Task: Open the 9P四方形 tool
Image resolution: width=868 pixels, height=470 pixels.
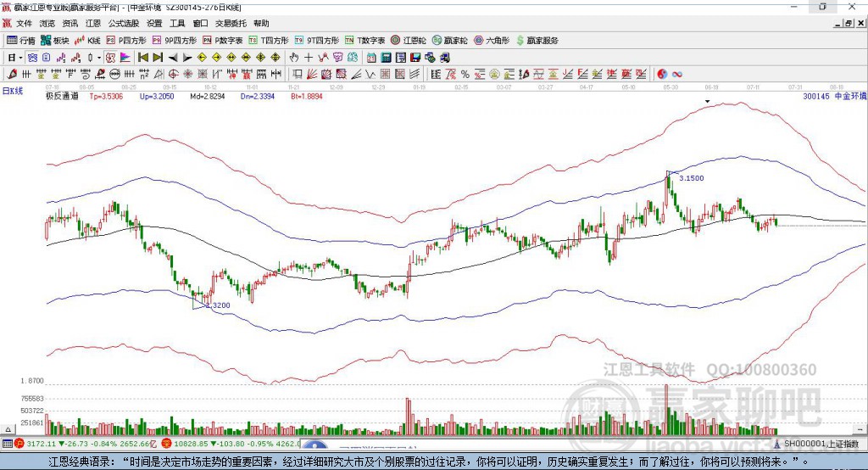Action: click(x=175, y=41)
